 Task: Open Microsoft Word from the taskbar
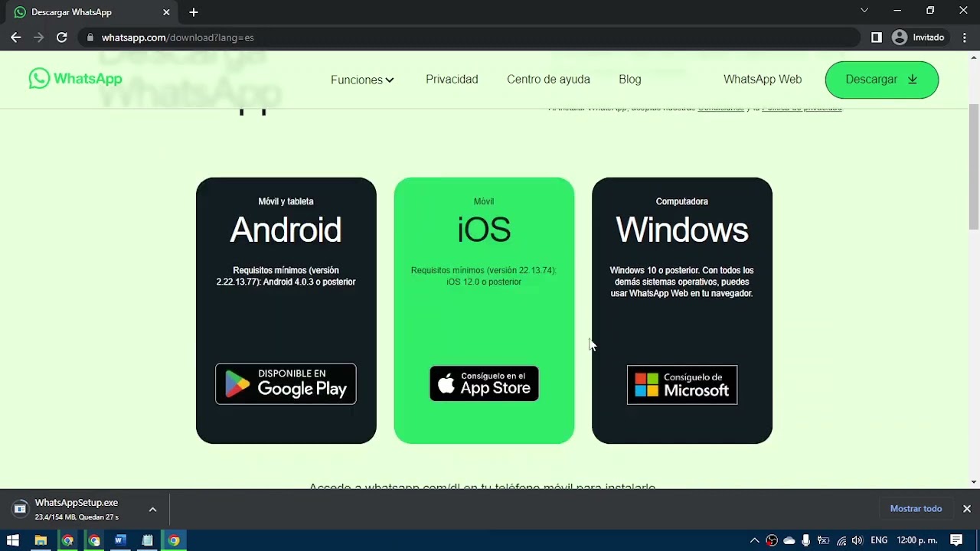pyautogui.click(x=120, y=540)
